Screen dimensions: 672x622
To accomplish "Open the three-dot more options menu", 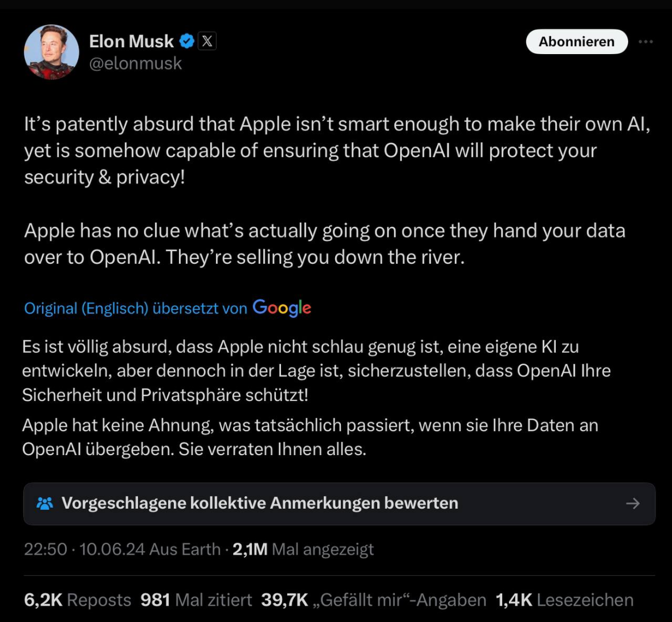I will (646, 42).
